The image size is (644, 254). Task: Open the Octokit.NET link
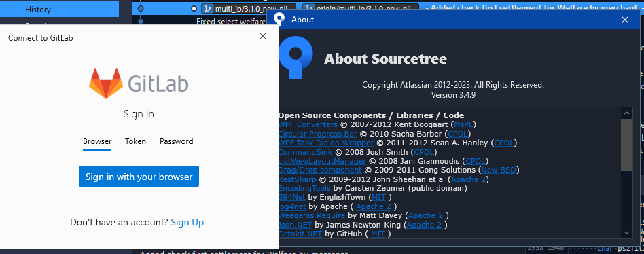300,234
